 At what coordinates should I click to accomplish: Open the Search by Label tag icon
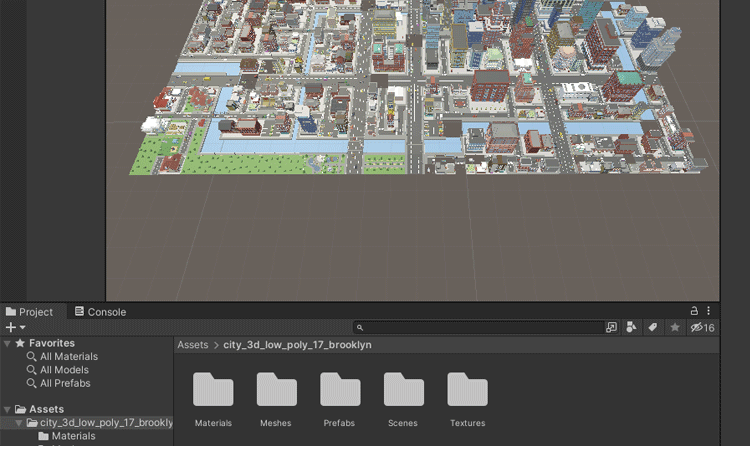coord(653,327)
